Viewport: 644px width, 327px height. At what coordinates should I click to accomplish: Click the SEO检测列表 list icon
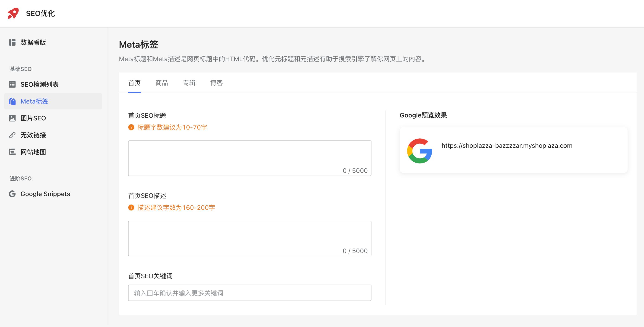pos(12,84)
